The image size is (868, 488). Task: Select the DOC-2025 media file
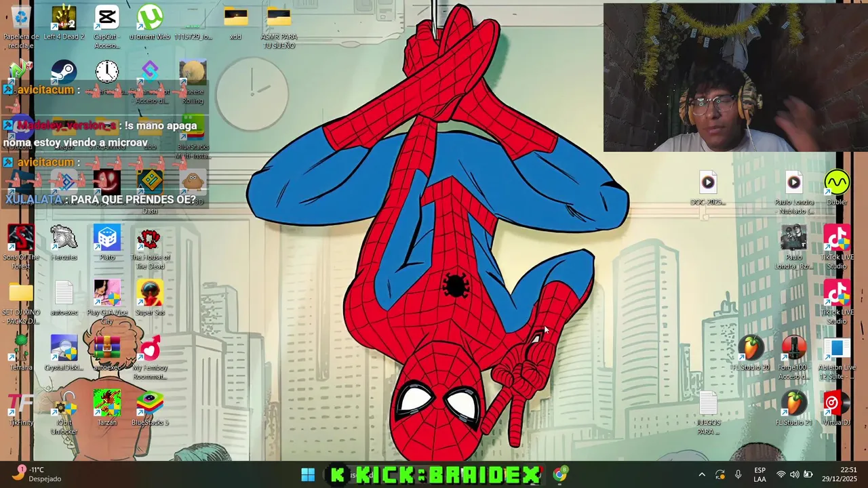coord(708,182)
